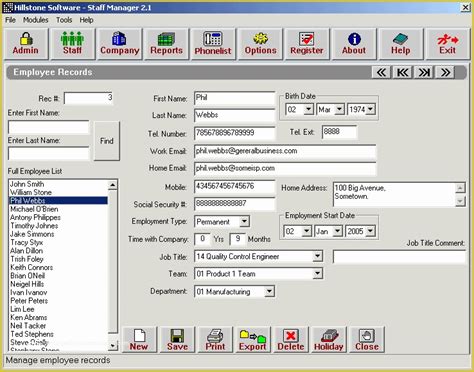Open the Birth Date year dropdown
The height and width of the screenshot is (372, 474).
371,109
